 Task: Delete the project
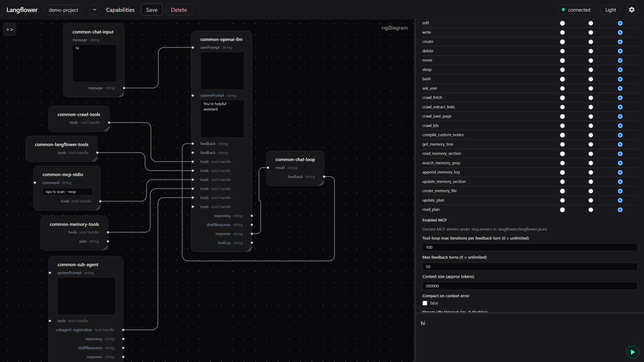click(179, 10)
